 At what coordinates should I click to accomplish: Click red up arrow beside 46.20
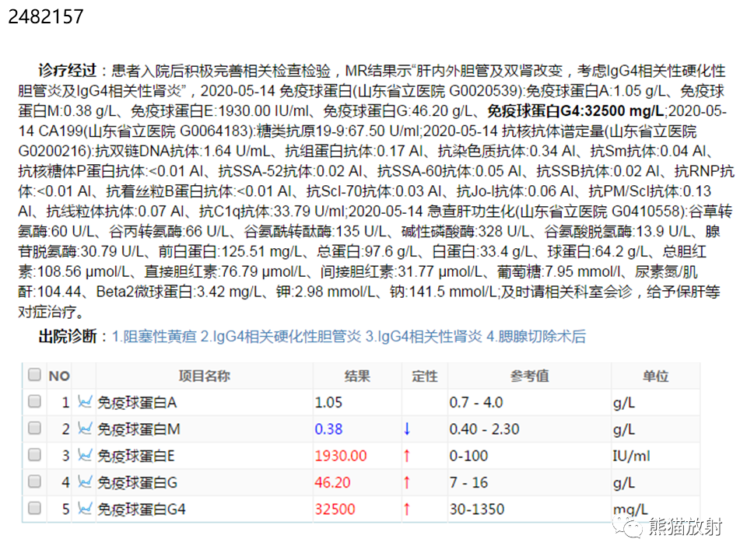pyautogui.click(x=407, y=482)
